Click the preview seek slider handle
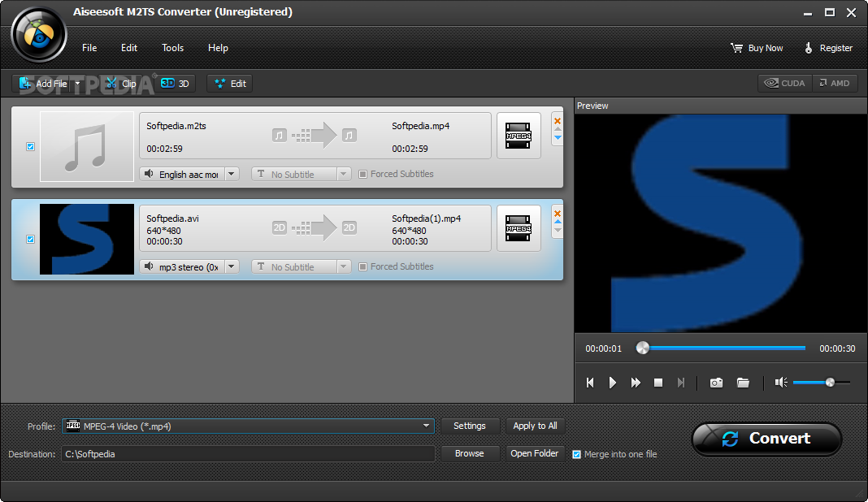The image size is (868, 502). (643, 348)
